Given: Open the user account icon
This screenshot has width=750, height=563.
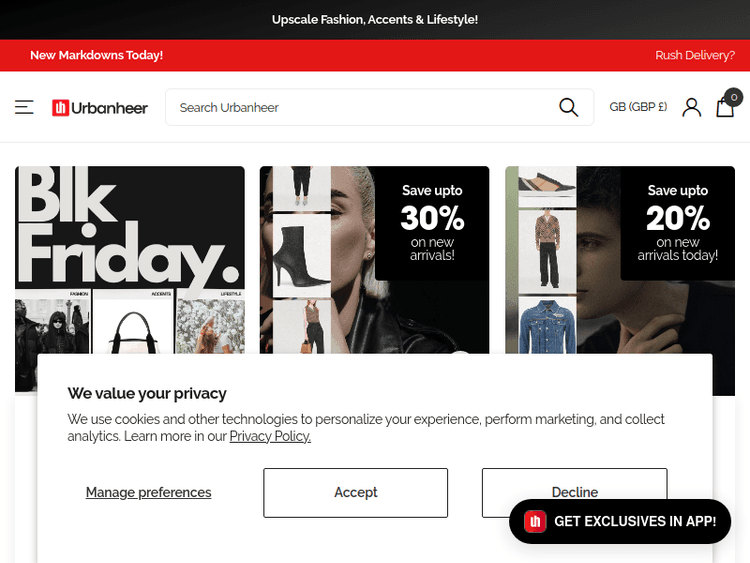Looking at the screenshot, I should click(x=691, y=107).
